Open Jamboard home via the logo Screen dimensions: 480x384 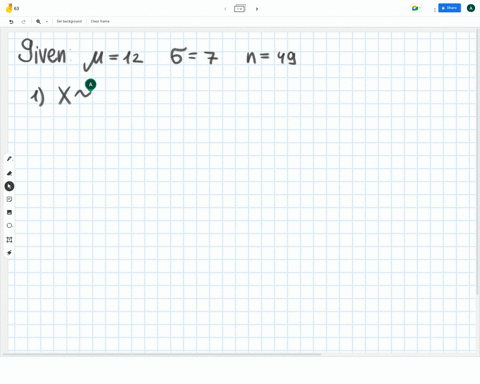[x=9, y=8]
